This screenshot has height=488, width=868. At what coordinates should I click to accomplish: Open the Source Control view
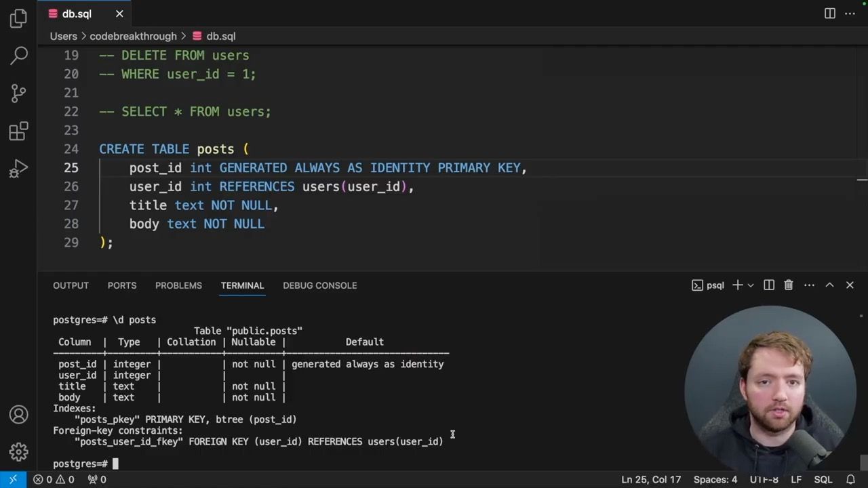(x=19, y=93)
